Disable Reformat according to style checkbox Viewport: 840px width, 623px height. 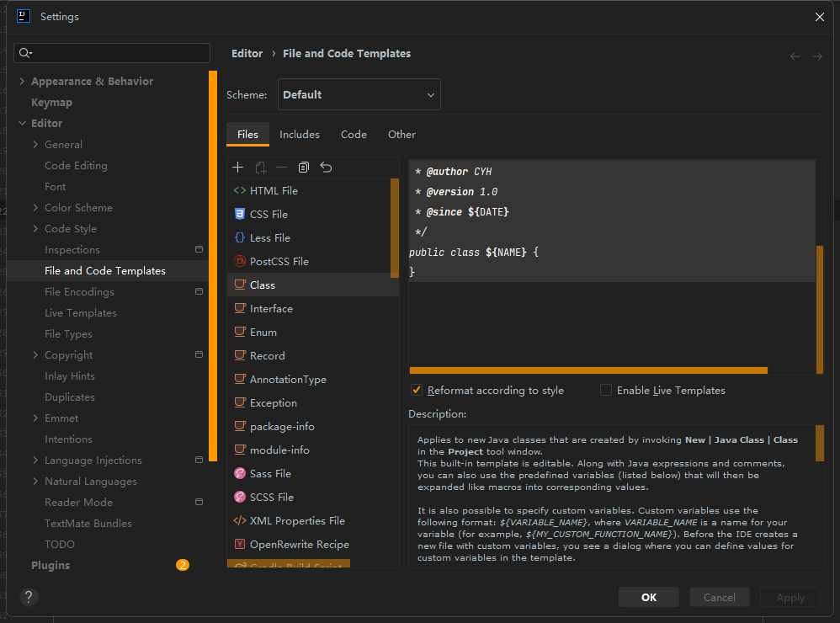click(x=416, y=391)
